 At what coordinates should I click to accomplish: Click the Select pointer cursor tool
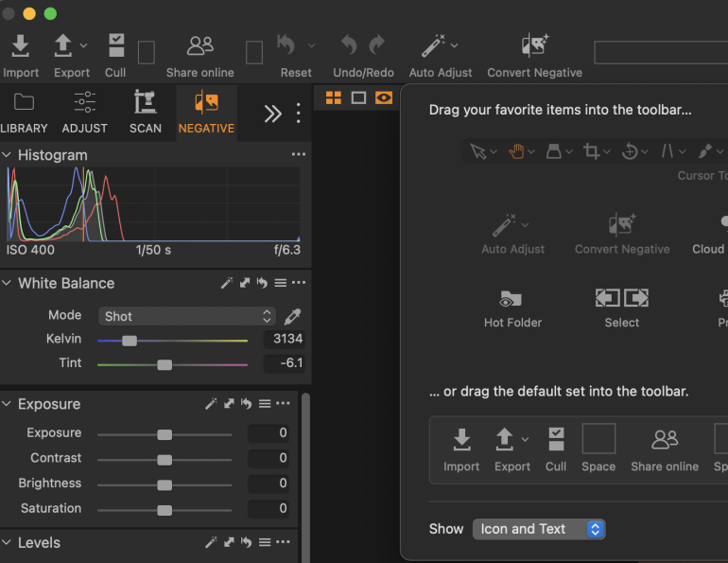[478, 151]
